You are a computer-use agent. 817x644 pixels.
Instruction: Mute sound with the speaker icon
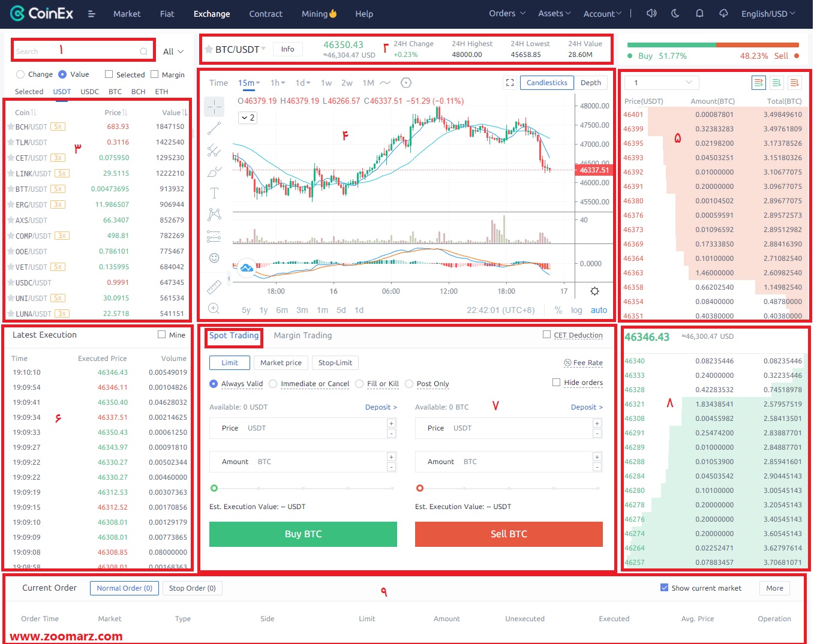pos(651,13)
